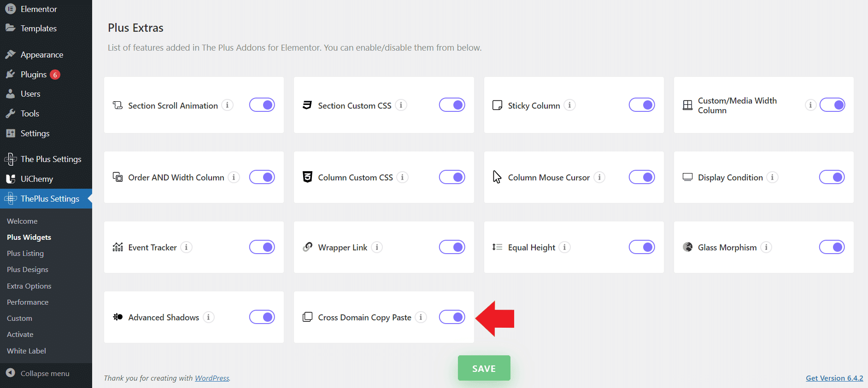Click the Advanced Shadows info icon
Screen dimensions: 868x388
tap(208, 317)
